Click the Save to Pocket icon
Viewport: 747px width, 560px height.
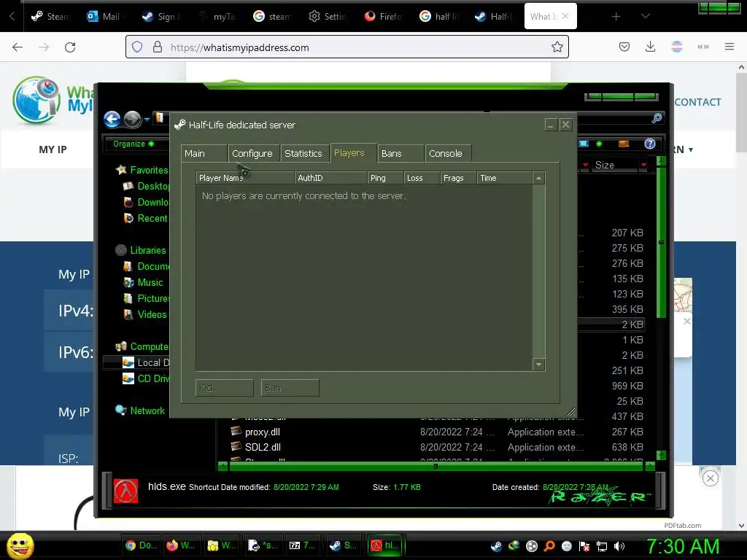(624, 47)
